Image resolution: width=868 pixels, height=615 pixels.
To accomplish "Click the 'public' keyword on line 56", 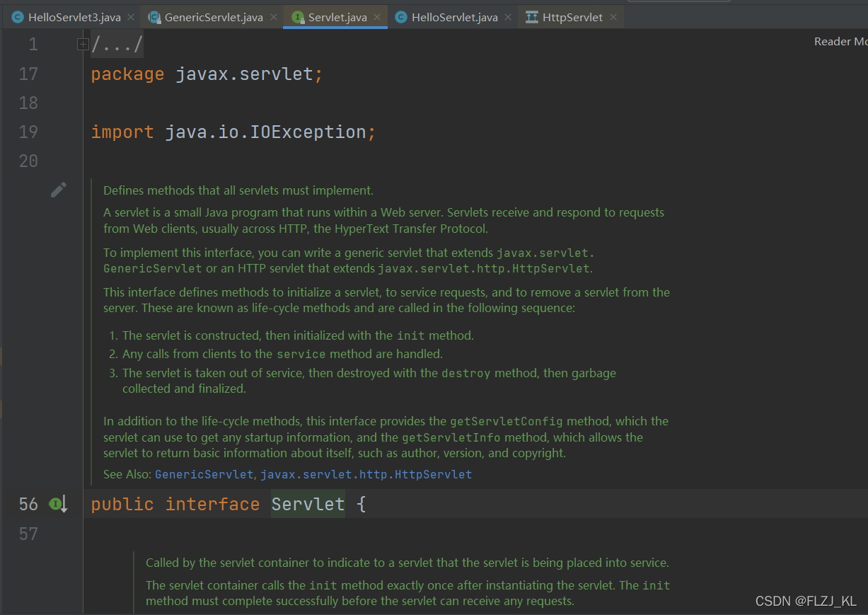I will [x=122, y=504].
